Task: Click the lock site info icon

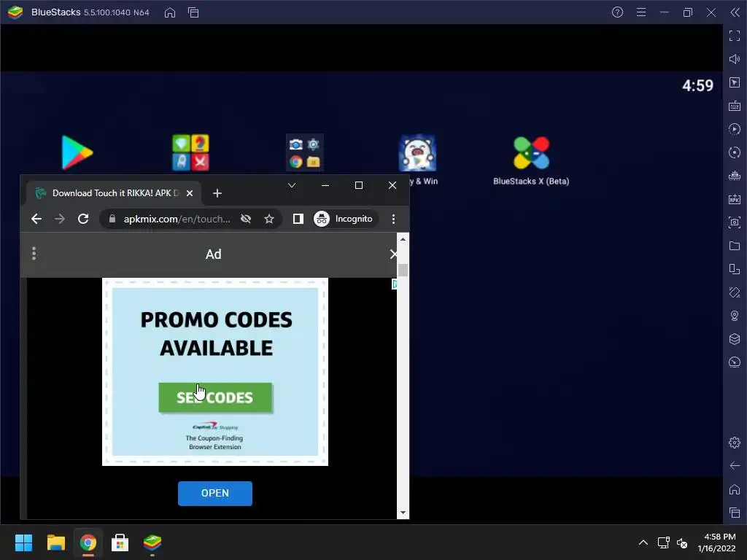Action: click(x=112, y=219)
